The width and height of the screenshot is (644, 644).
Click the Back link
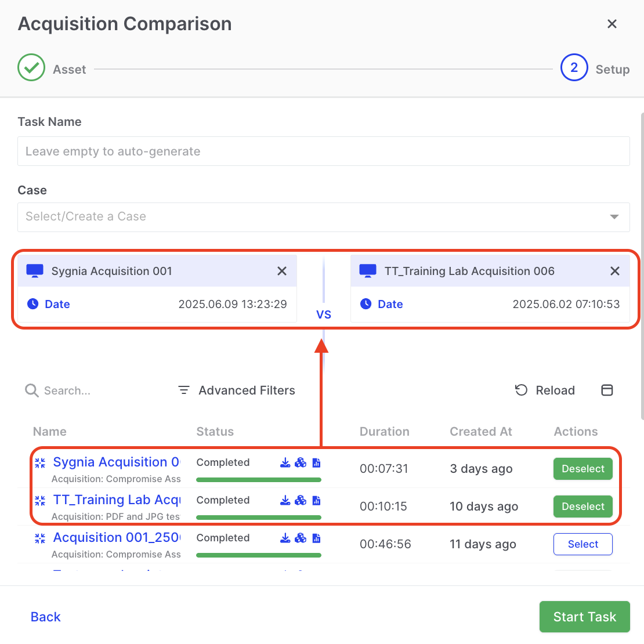click(45, 617)
